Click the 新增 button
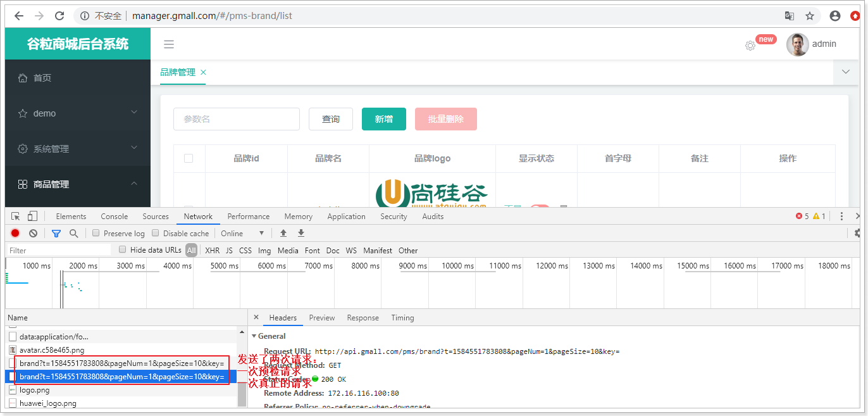This screenshot has width=868, height=416. tap(384, 119)
